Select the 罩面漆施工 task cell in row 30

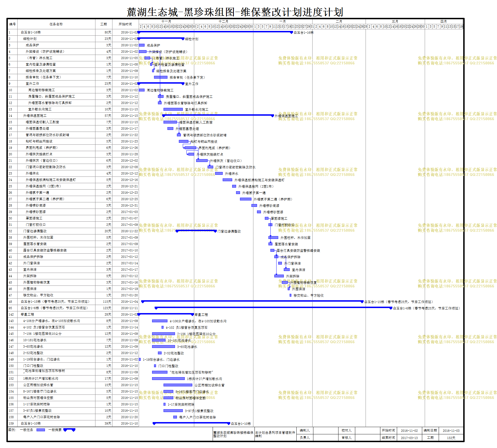click(56, 218)
